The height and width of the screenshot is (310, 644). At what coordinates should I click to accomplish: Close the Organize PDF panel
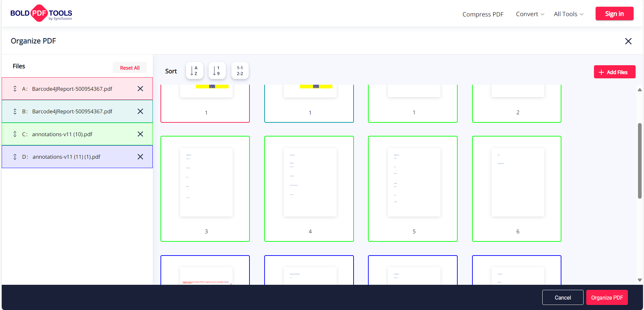pos(628,41)
